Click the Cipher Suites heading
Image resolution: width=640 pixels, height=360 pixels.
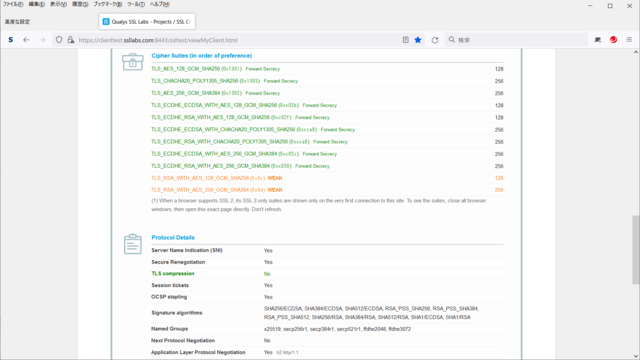pyautogui.click(x=202, y=56)
